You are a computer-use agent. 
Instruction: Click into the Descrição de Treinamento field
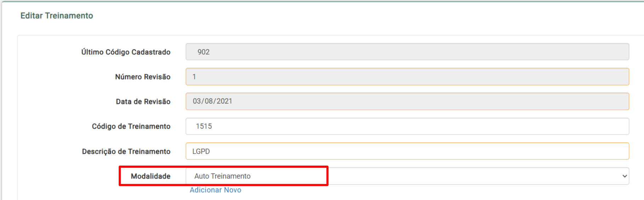pos(407,151)
